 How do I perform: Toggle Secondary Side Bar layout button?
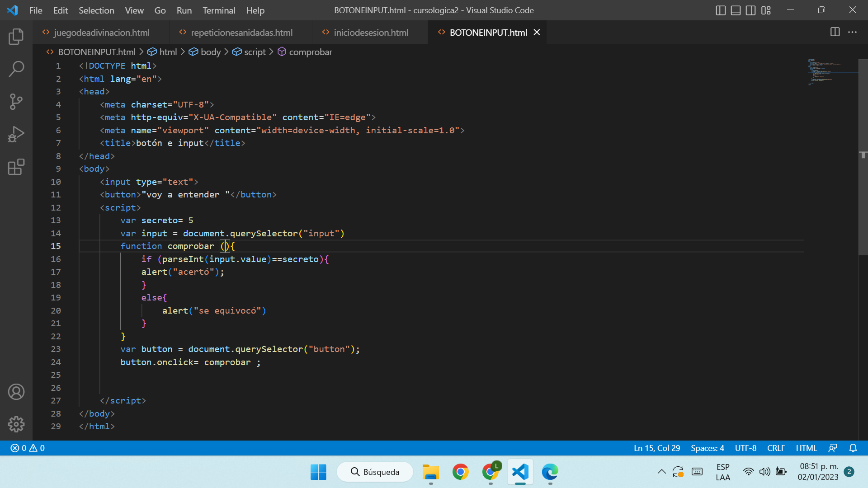tap(750, 10)
